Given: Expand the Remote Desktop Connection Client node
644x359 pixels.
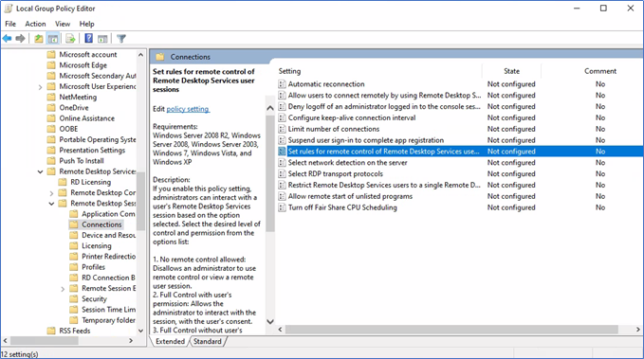Looking at the screenshot, I should point(51,193).
